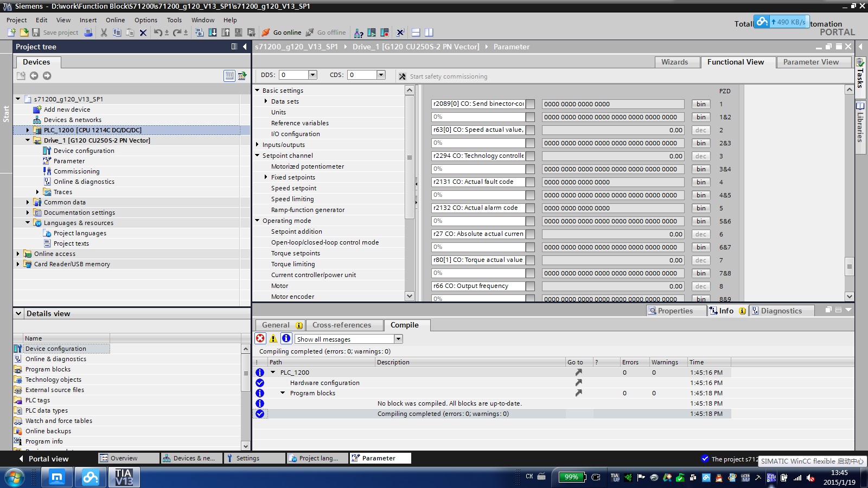Click the Upload from device icon
The height and width of the screenshot is (488, 868).
225,33
